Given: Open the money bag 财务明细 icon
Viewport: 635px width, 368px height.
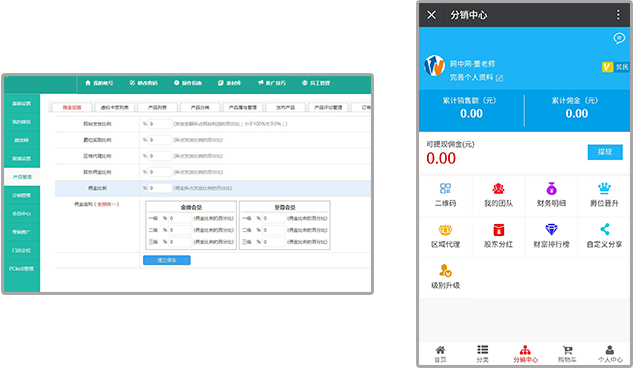Looking at the screenshot, I should (551, 188).
